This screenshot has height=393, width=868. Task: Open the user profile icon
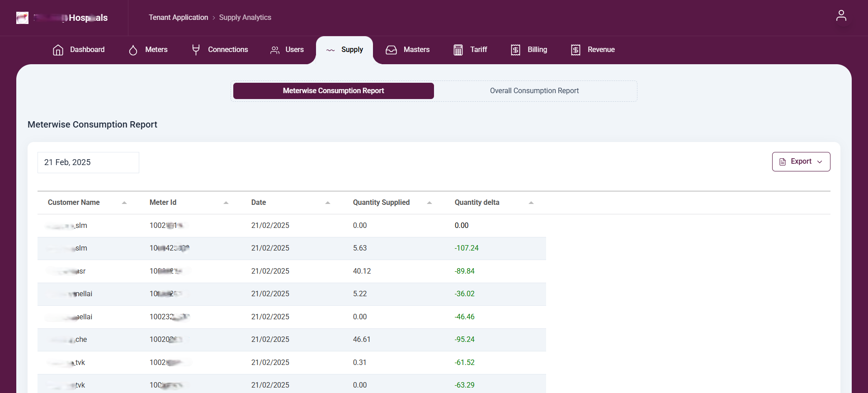[841, 16]
